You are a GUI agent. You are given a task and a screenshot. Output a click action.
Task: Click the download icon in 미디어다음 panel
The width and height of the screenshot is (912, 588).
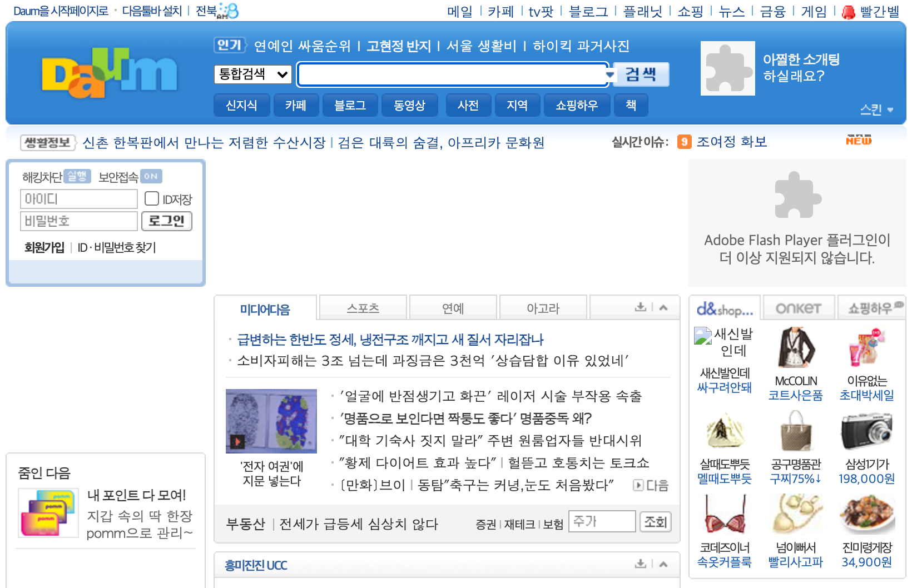click(641, 307)
